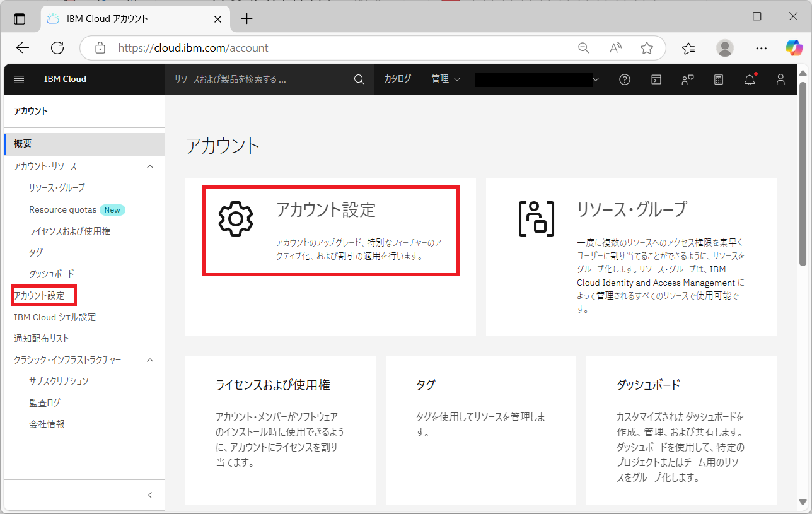The width and height of the screenshot is (812, 514).
Task: Open the user profile avatar icon
Action: [x=780, y=79]
